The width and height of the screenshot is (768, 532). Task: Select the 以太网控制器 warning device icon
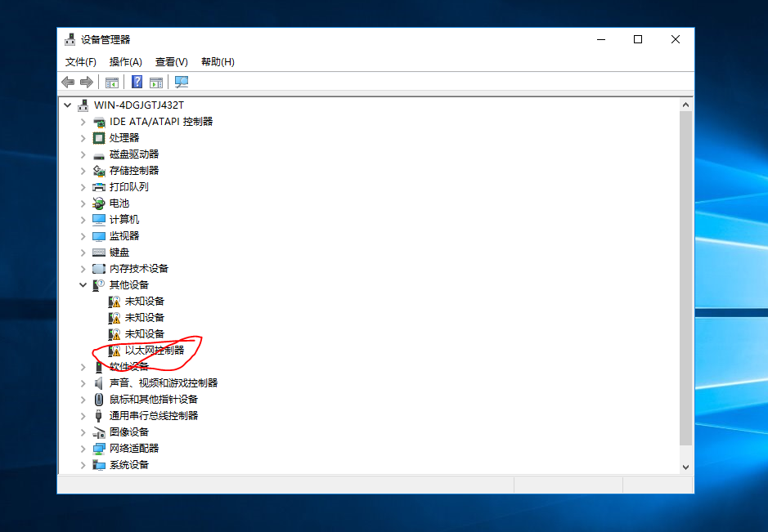click(115, 351)
